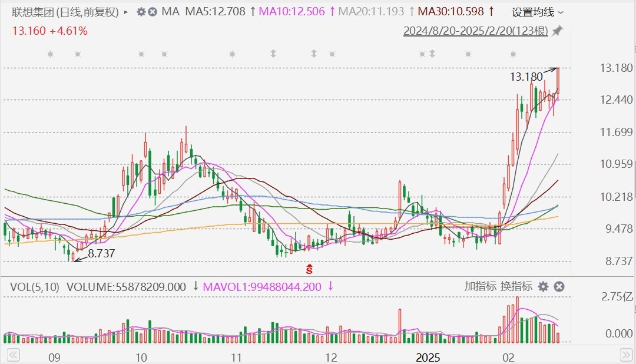Open the 2024/8/20-2025/2/20(123根) date range

[475, 31]
